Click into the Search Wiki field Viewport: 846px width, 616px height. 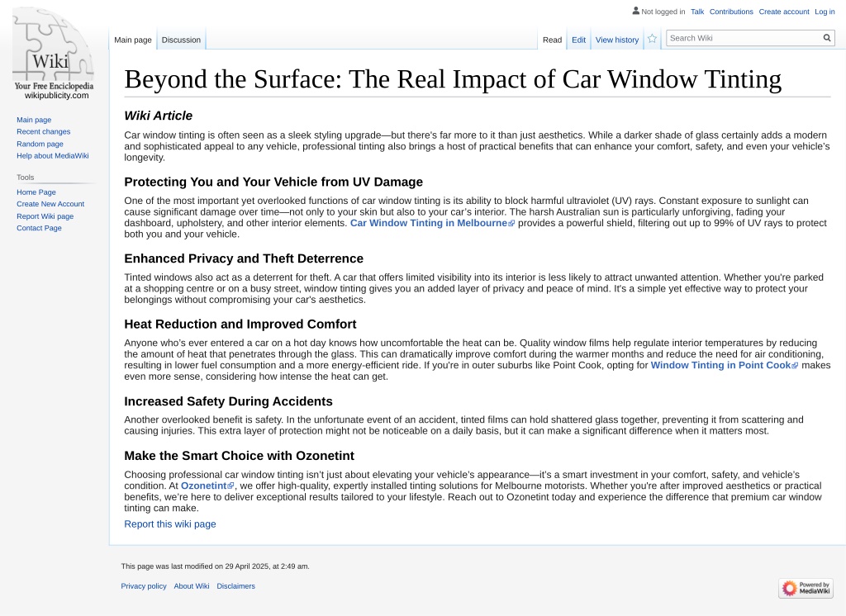coord(744,38)
